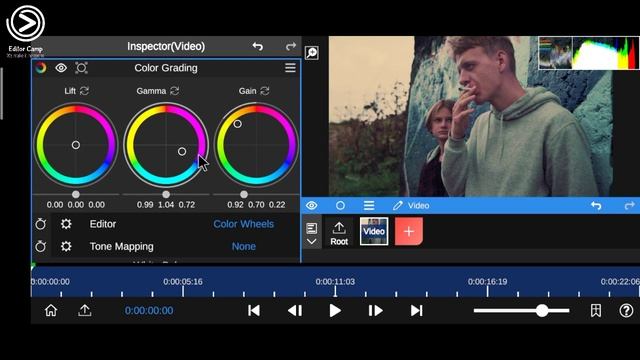Open the bookmarks icon
This screenshot has width=640, height=360.
tap(596, 311)
